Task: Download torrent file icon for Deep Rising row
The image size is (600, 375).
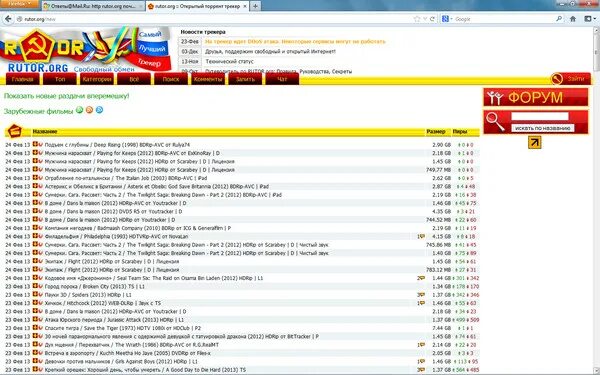Action: pyautogui.click(x=35, y=144)
